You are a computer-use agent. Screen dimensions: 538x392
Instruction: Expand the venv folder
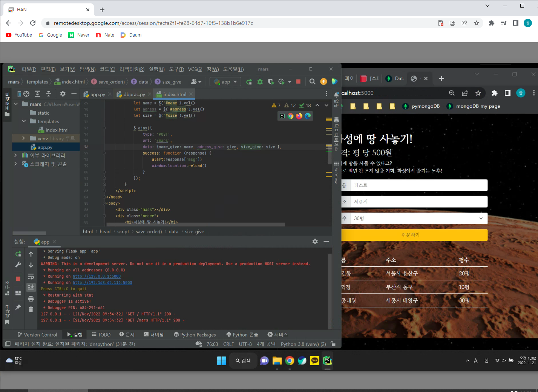[24, 138]
